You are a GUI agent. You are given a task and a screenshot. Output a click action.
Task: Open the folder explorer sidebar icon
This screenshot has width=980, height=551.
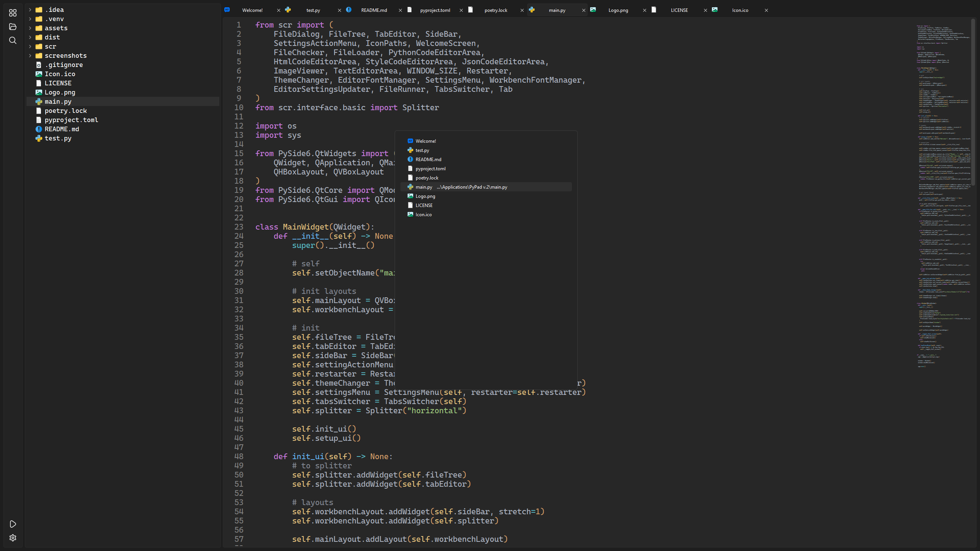click(13, 27)
